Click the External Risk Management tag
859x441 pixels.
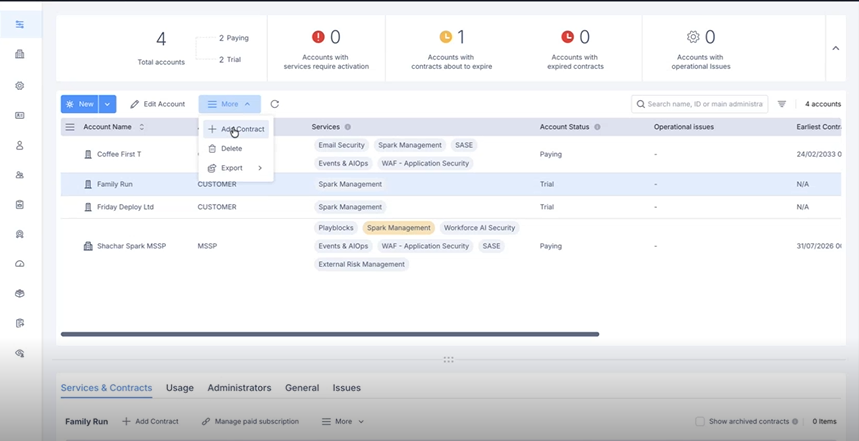point(362,265)
